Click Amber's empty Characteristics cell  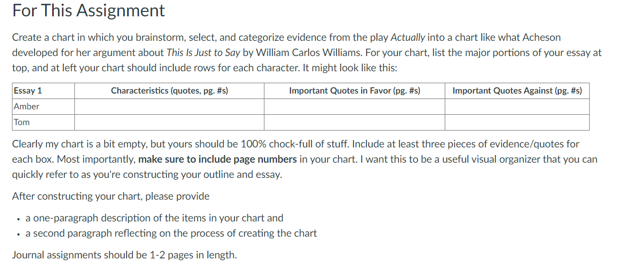click(x=169, y=107)
